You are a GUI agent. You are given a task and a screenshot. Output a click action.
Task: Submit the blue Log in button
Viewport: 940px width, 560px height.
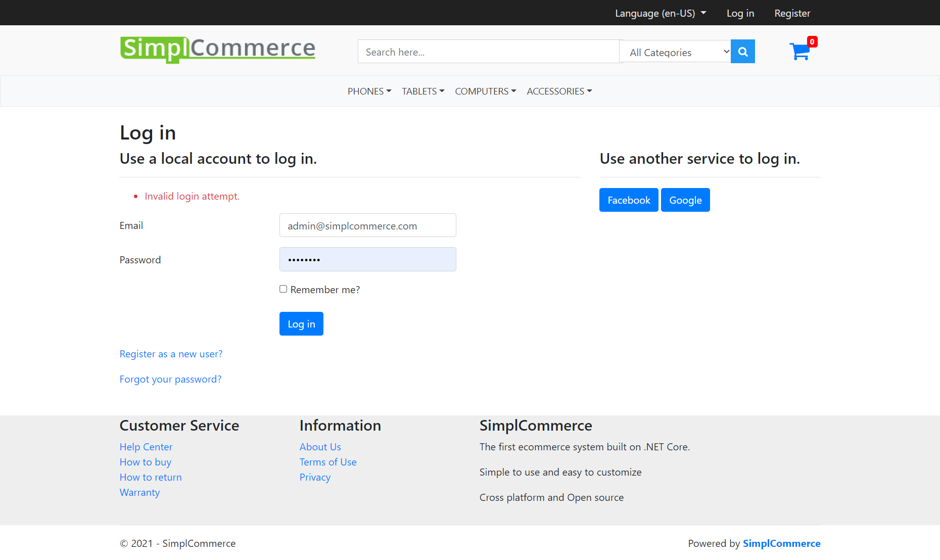(x=301, y=324)
